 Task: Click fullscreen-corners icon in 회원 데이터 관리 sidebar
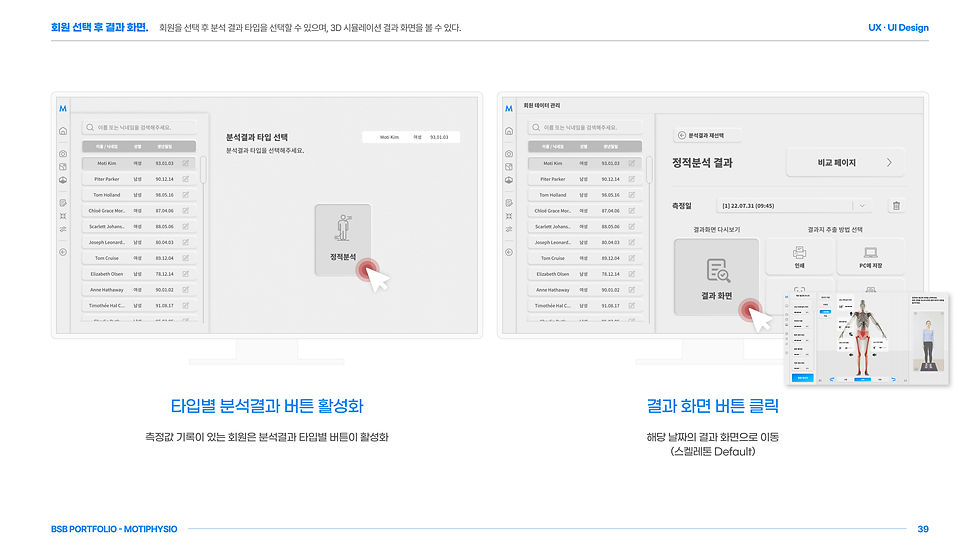509,216
